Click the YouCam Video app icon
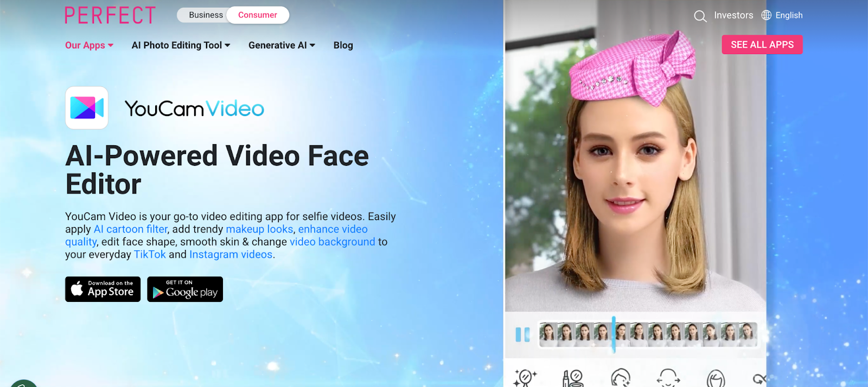The image size is (868, 387). pos(87,108)
